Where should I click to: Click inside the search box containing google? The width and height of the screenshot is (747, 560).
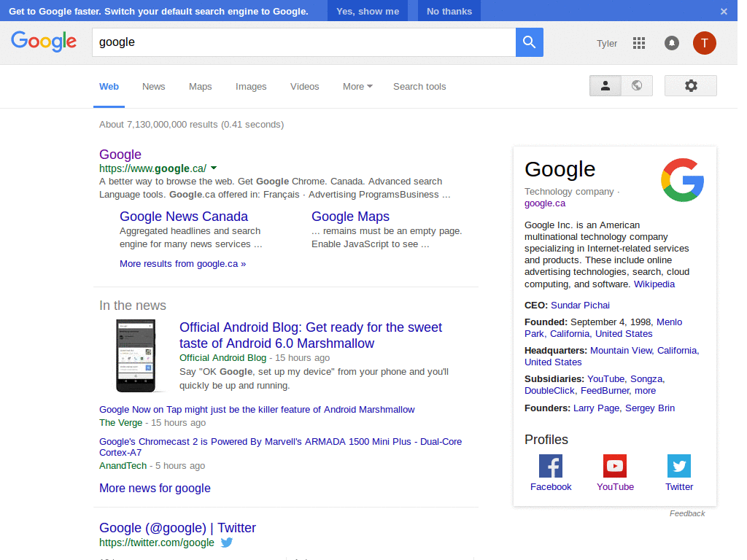[303, 42]
